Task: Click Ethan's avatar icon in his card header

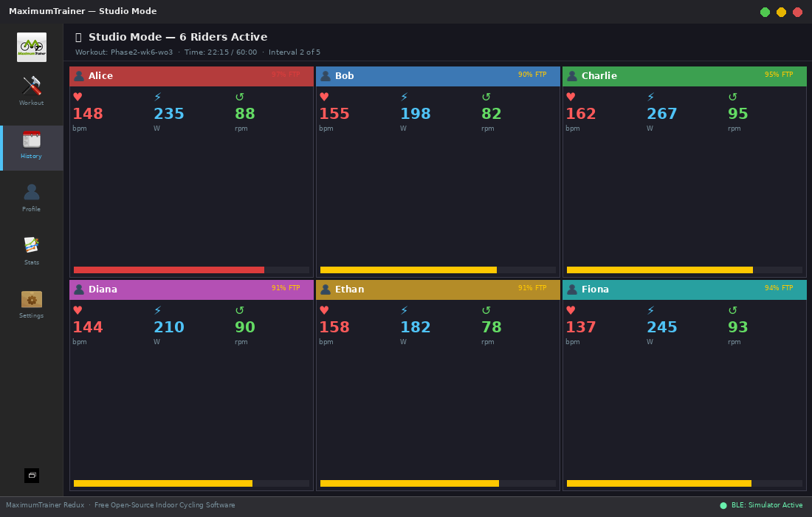Action: pyautogui.click(x=326, y=290)
